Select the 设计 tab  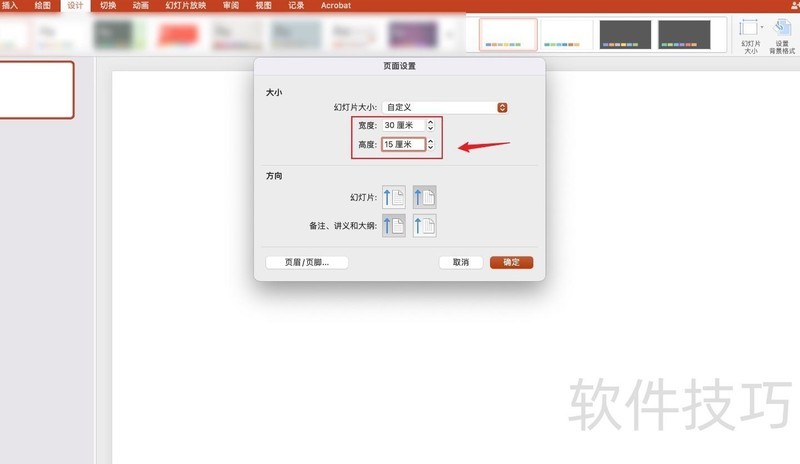[75, 6]
